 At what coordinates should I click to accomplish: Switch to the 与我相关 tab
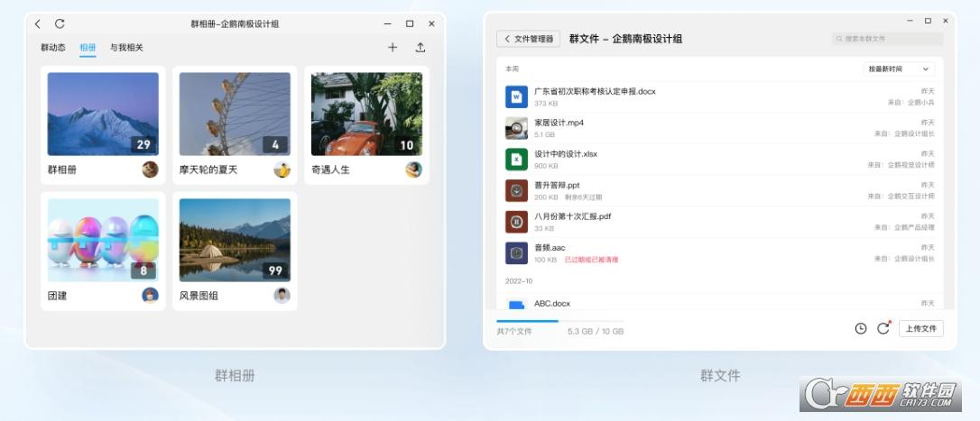pyautogui.click(x=126, y=48)
